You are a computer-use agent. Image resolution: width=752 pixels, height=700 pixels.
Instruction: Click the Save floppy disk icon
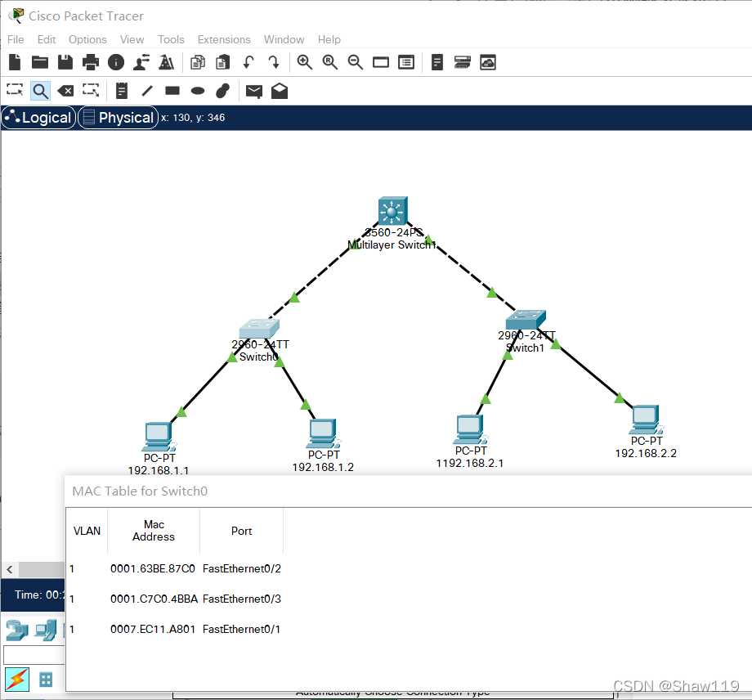(65, 62)
